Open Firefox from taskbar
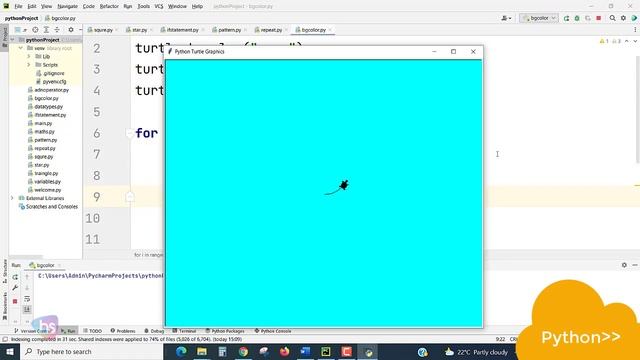This screenshot has height=360, width=640. coord(284,352)
